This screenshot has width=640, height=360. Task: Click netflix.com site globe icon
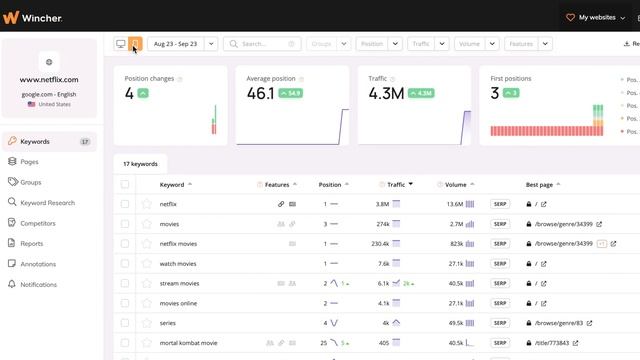tap(49, 62)
